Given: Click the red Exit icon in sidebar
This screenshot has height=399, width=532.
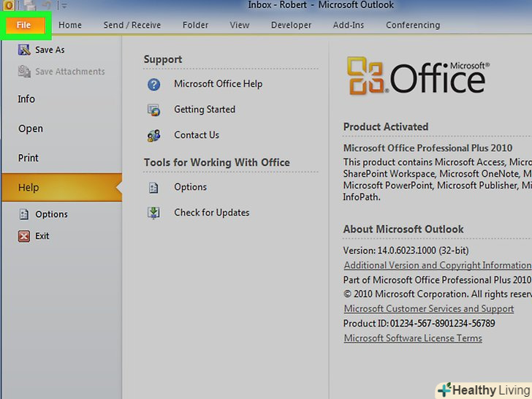Looking at the screenshot, I should point(23,236).
